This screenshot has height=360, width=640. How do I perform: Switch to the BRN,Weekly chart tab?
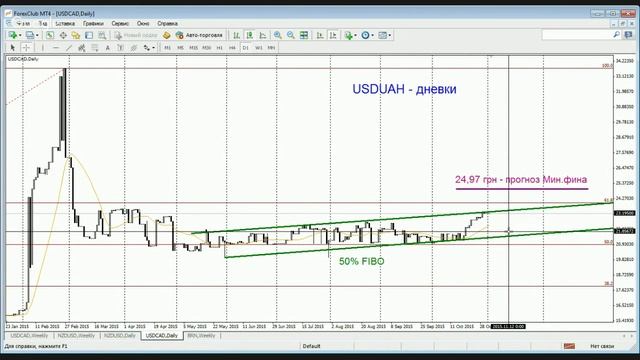click(x=201, y=336)
